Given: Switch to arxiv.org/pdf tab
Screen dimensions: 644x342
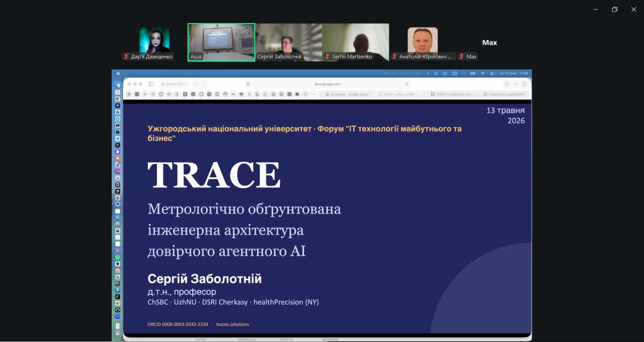Looking at the screenshot, I should click(505, 94).
